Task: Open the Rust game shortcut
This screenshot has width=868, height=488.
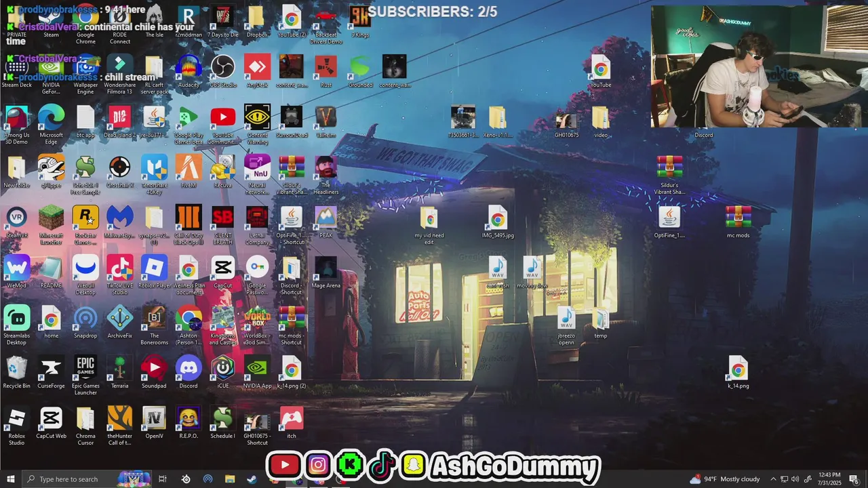Action: coord(326,72)
